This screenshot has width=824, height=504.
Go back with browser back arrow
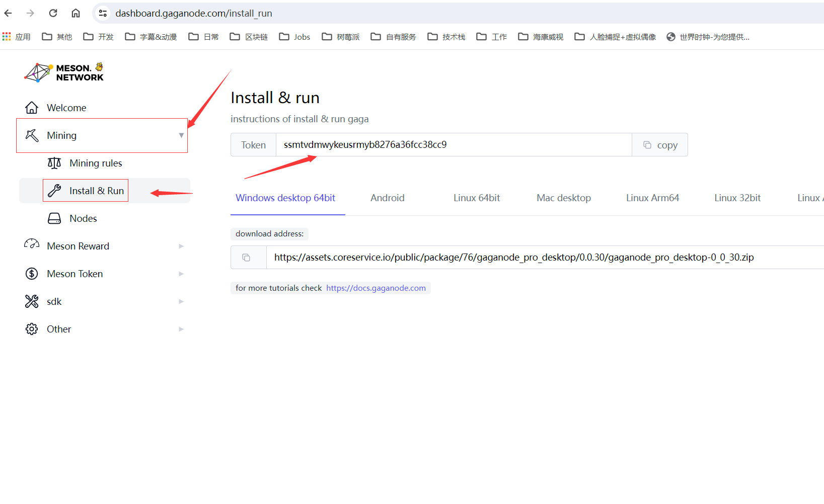pyautogui.click(x=9, y=13)
